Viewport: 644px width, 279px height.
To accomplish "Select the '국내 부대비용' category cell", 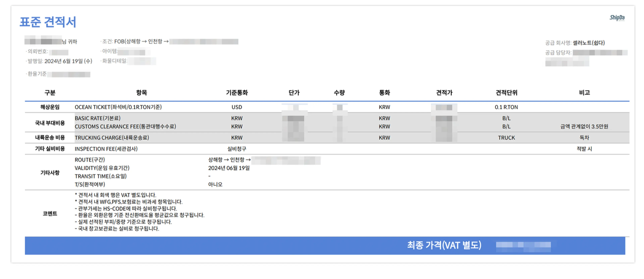I will [50, 123].
